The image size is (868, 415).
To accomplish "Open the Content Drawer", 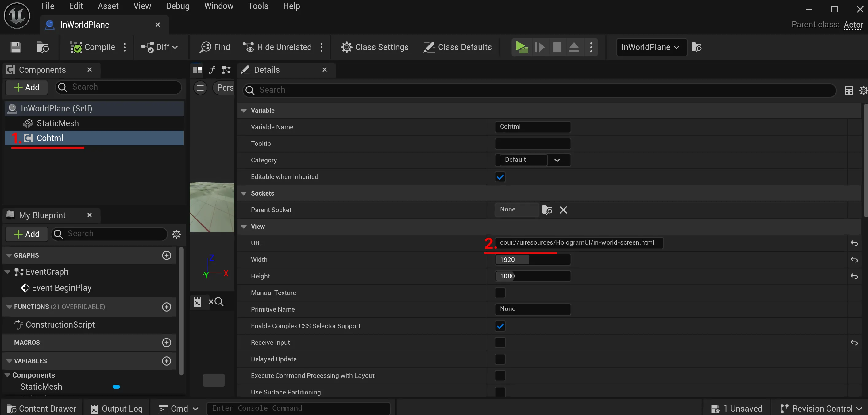I will pos(41,409).
